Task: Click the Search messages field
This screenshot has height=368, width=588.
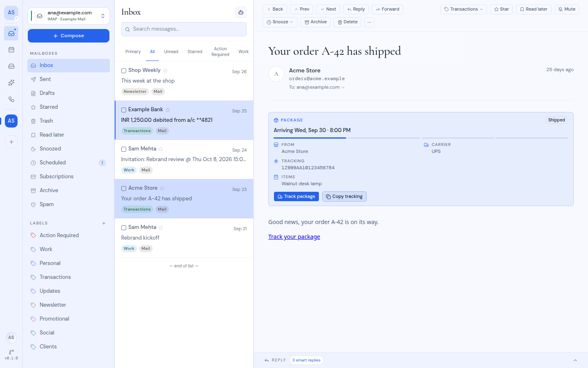Action: (x=184, y=29)
